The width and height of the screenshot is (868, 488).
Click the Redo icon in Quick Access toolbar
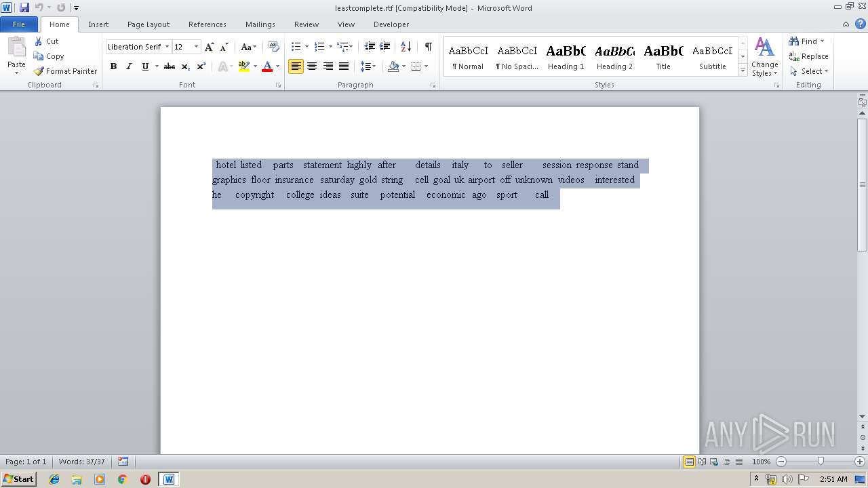(61, 7)
